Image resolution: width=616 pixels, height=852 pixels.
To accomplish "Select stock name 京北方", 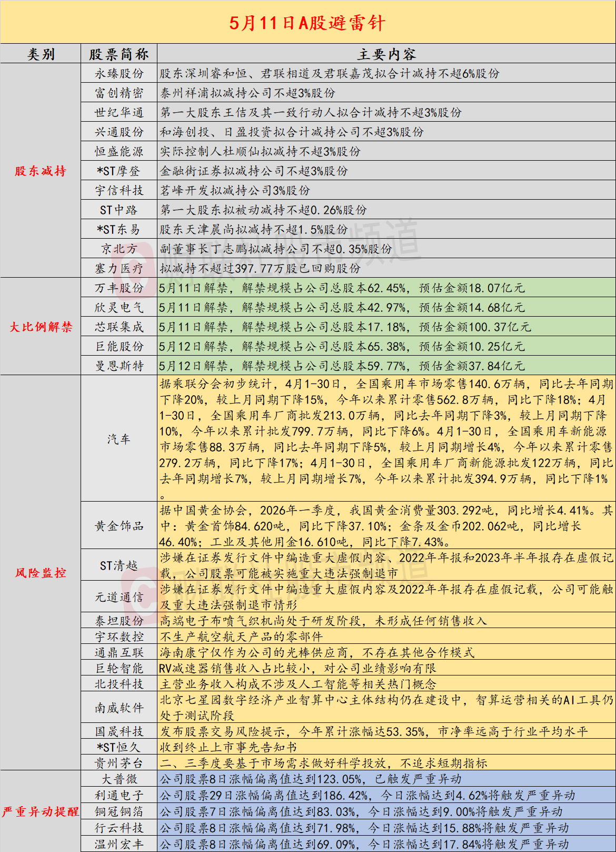I will coord(119,249).
